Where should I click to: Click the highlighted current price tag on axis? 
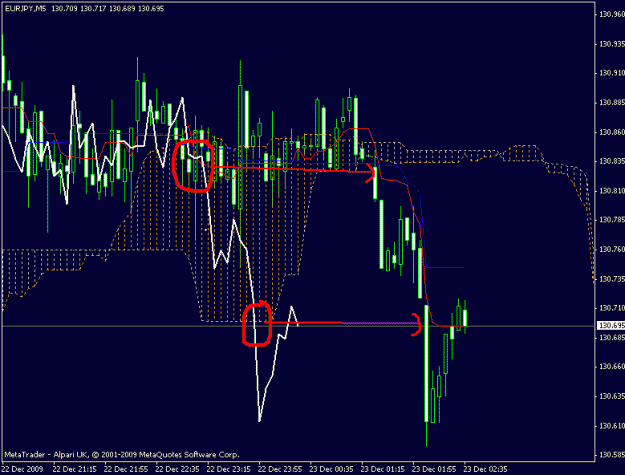[611, 326]
